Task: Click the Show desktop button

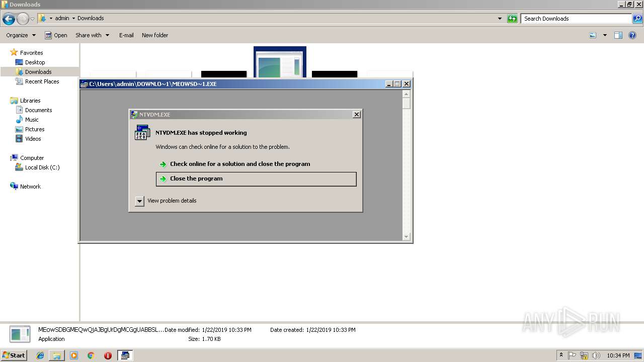Action: (x=638, y=355)
